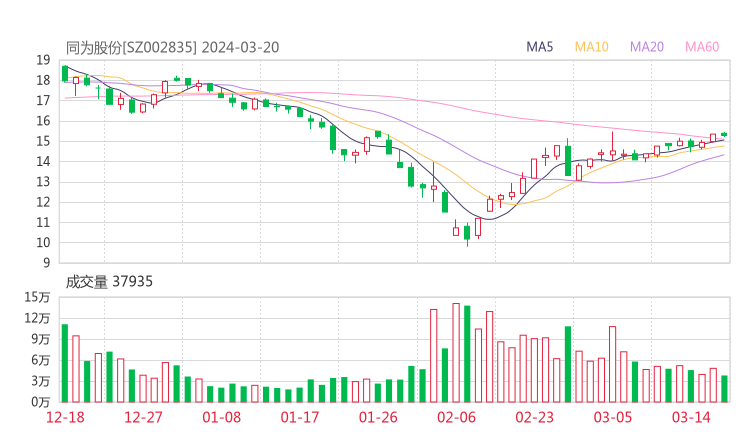Click the 01-08 date axis label
Image resolution: width=740 pixels, height=440 pixels.
pyautogui.click(x=221, y=417)
